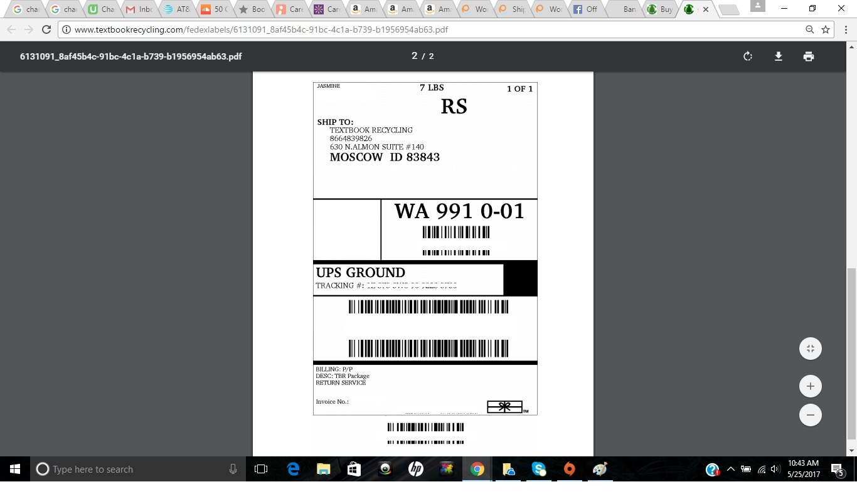Show hidden system tray icons
This screenshot has width=857, height=504.
pos(730,469)
